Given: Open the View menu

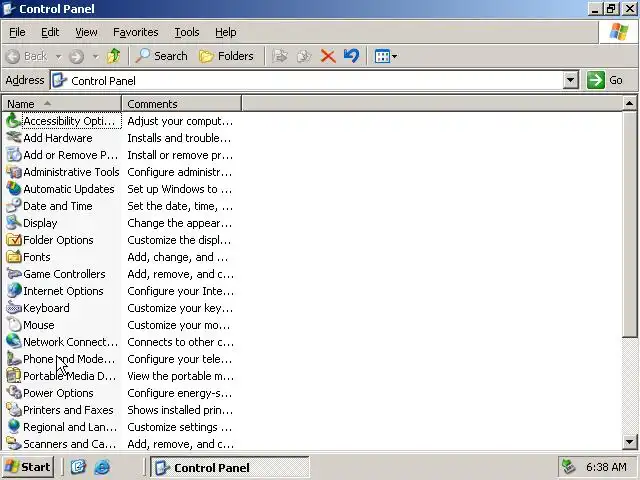Looking at the screenshot, I should point(86,32).
